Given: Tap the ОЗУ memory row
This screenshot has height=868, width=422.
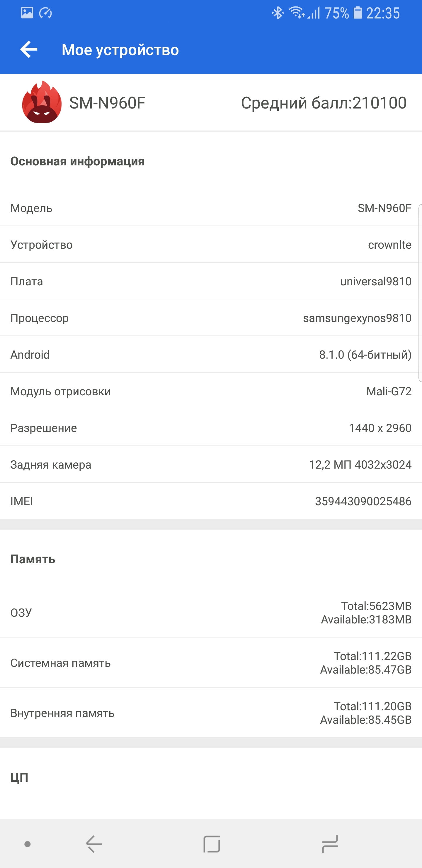Looking at the screenshot, I should tap(211, 612).
